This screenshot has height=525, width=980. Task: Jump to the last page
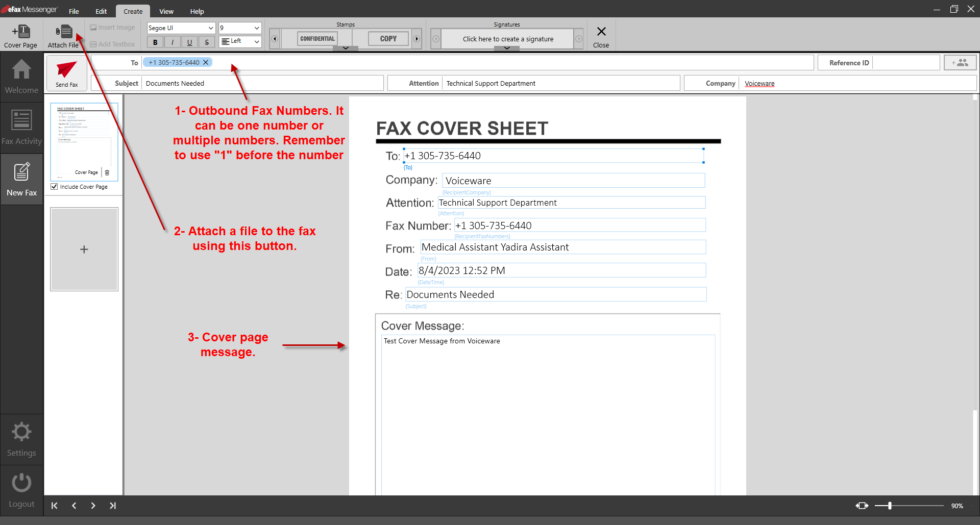coord(113,506)
